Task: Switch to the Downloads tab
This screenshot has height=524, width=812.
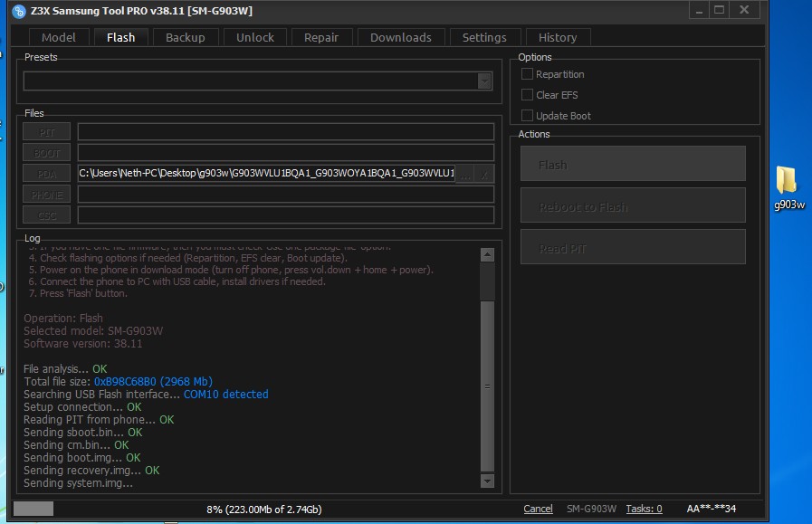Action: 401,37
